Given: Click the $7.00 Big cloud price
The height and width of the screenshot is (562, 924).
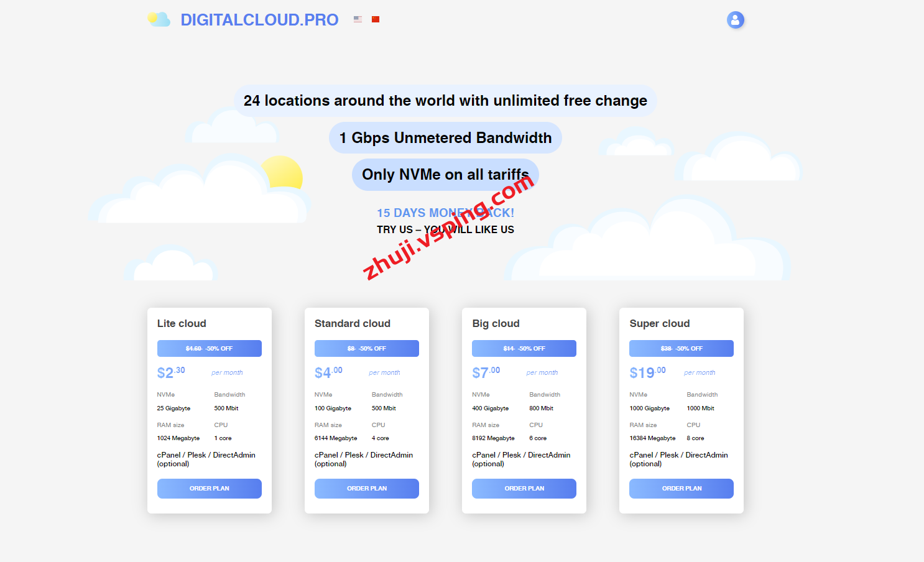Looking at the screenshot, I should click(x=486, y=372).
